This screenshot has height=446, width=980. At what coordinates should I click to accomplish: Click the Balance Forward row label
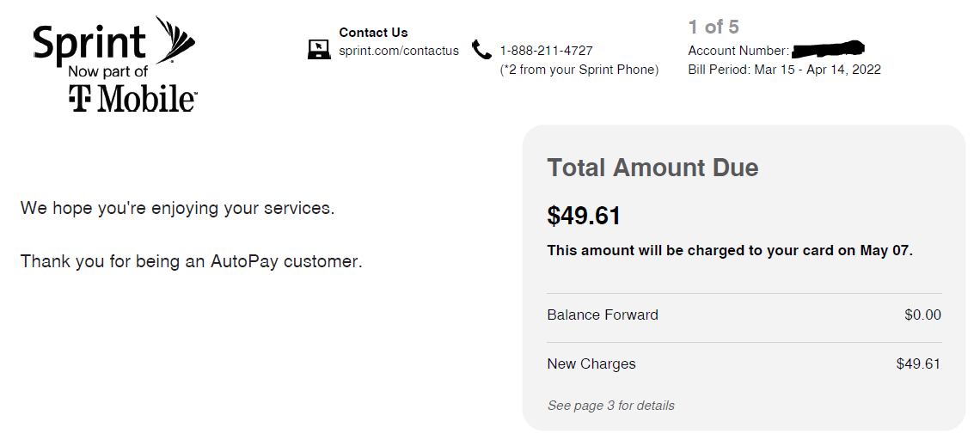(x=603, y=315)
